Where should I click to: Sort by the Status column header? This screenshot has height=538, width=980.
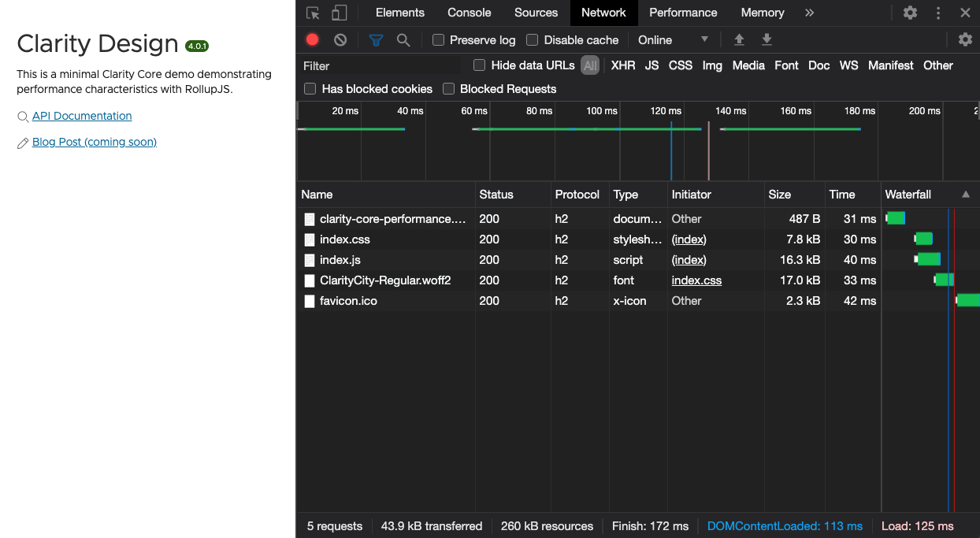[513, 195]
